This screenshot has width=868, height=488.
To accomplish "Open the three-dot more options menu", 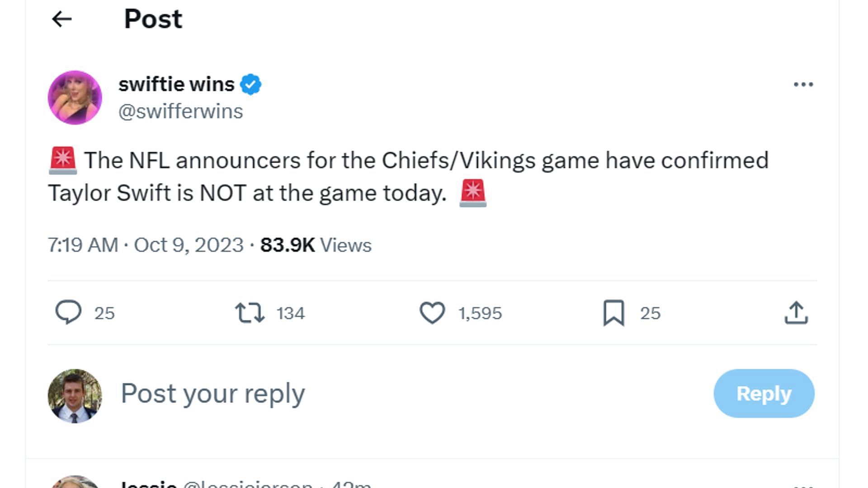I will pyautogui.click(x=803, y=84).
